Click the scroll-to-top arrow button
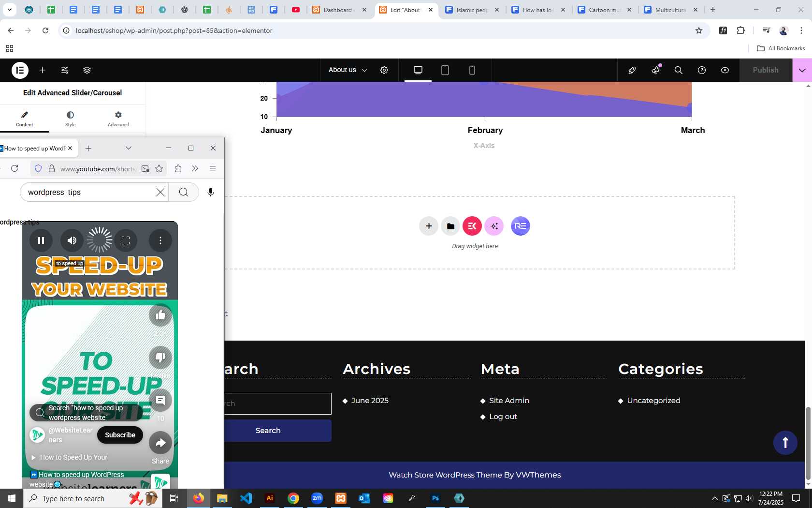Screen dimensions: 812x508 [x=785, y=443]
